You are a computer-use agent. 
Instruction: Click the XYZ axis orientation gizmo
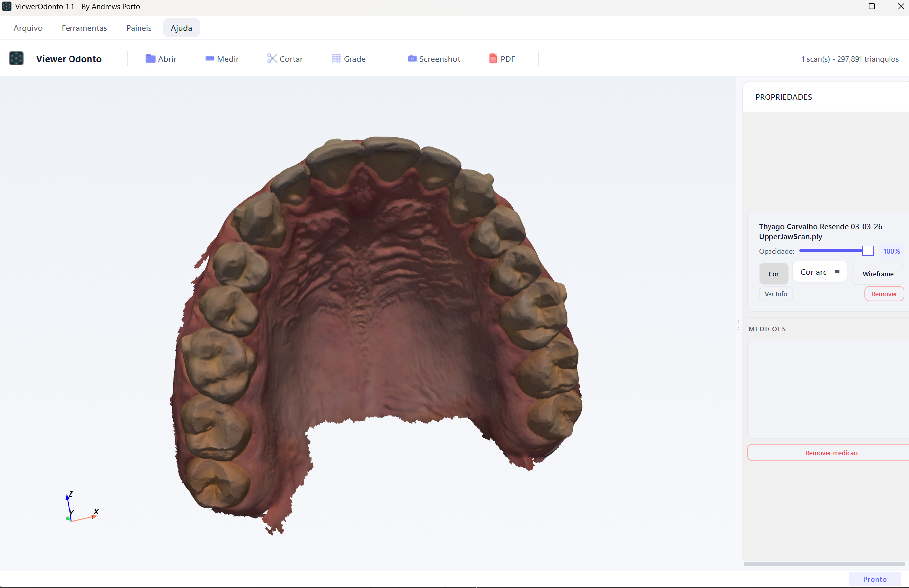click(82, 507)
